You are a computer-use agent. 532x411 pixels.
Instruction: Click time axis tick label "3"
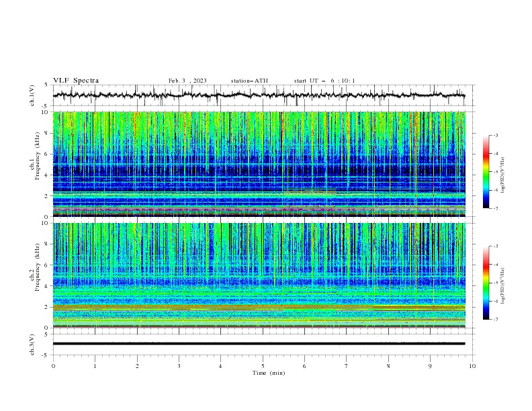179,366
